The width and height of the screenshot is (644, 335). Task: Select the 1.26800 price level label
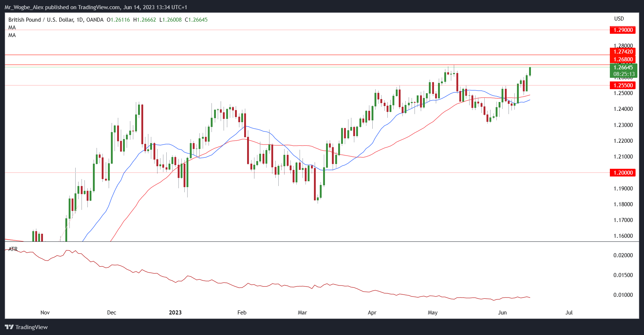(x=623, y=59)
